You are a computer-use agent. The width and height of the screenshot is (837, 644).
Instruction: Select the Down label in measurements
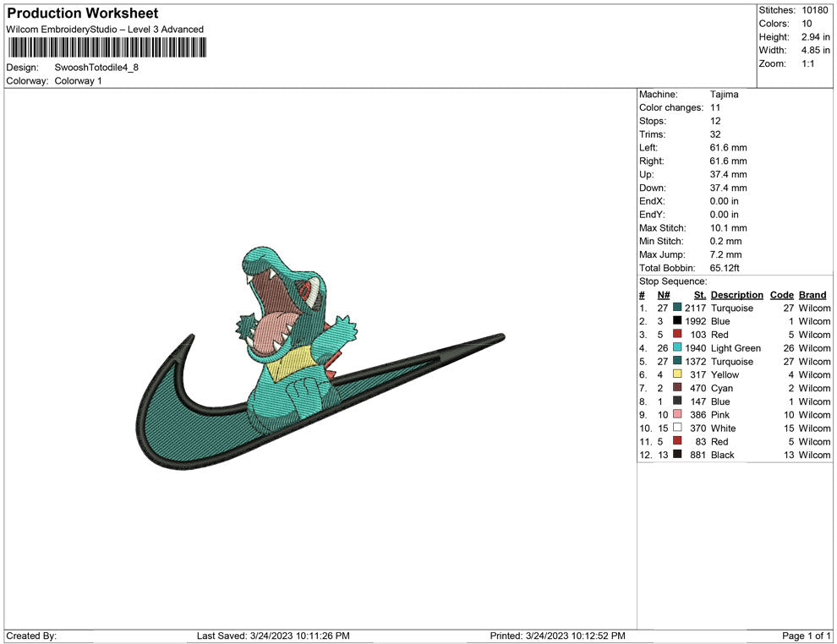[x=653, y=188]
